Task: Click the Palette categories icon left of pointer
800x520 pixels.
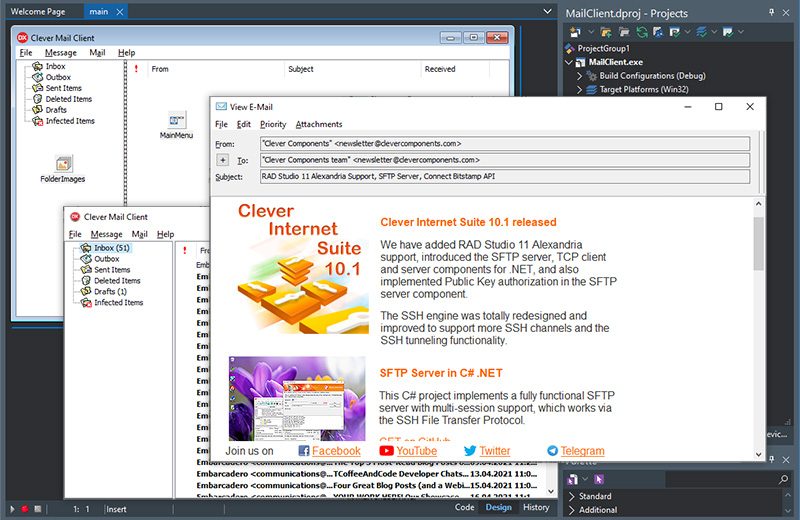Action: pyautogui.click(x=573, y=479)
